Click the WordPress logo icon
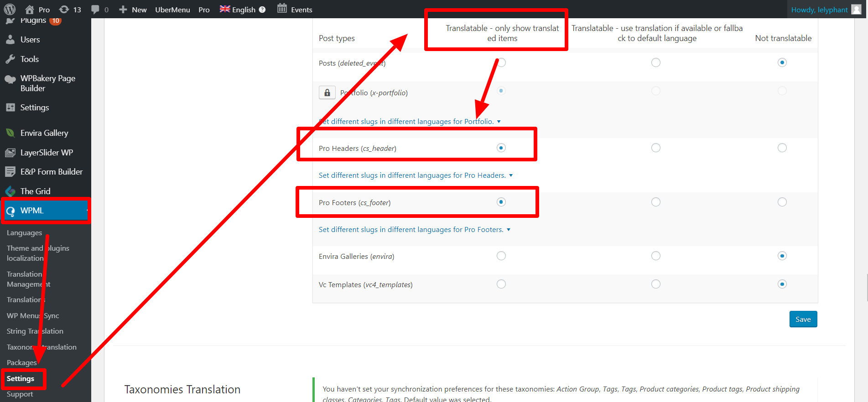Image resolution: width=868 pixels, height=402 pixels. [10, 9]
